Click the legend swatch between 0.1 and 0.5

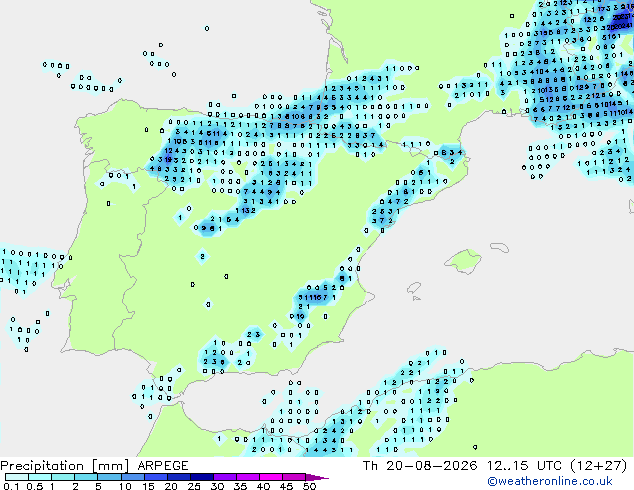pos(17,477)
